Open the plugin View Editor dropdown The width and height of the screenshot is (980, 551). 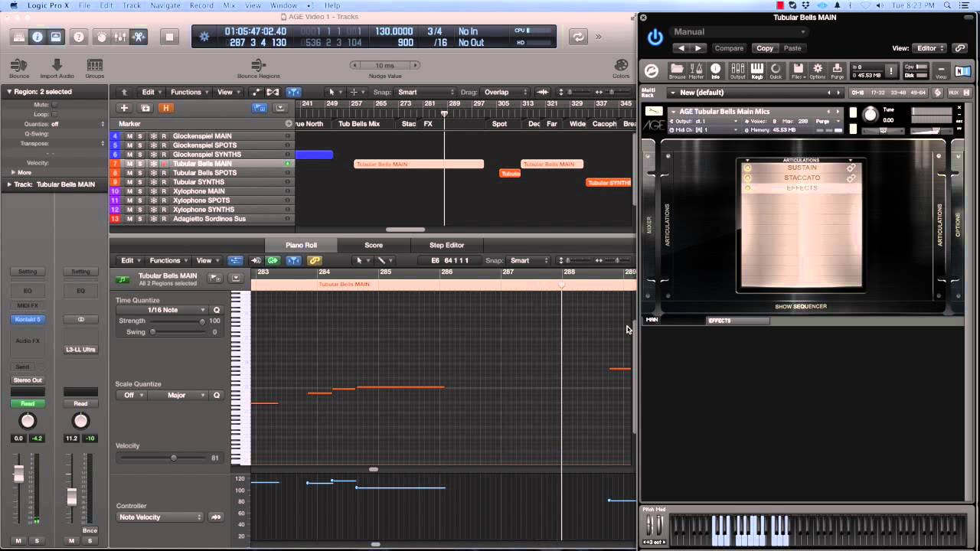click(931, 48)
